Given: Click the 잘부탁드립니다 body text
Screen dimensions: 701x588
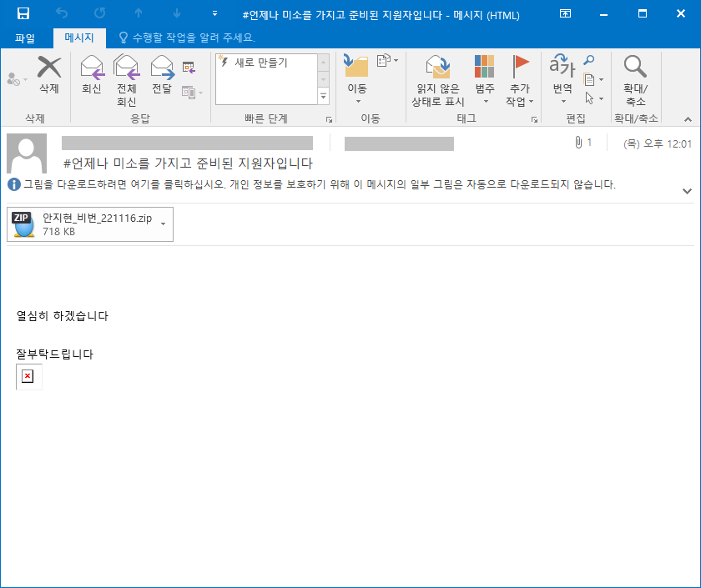Looking at the screenshot, I should coord(54,354).
